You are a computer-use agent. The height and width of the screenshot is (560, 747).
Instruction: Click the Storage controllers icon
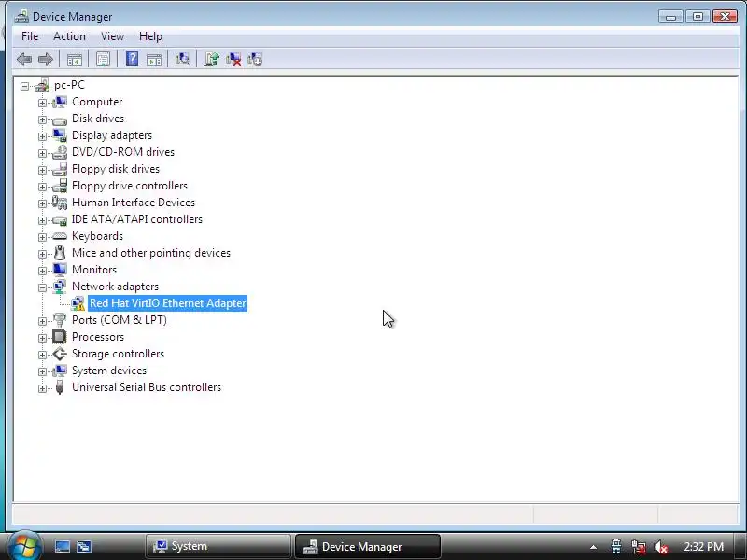point(60,354)
